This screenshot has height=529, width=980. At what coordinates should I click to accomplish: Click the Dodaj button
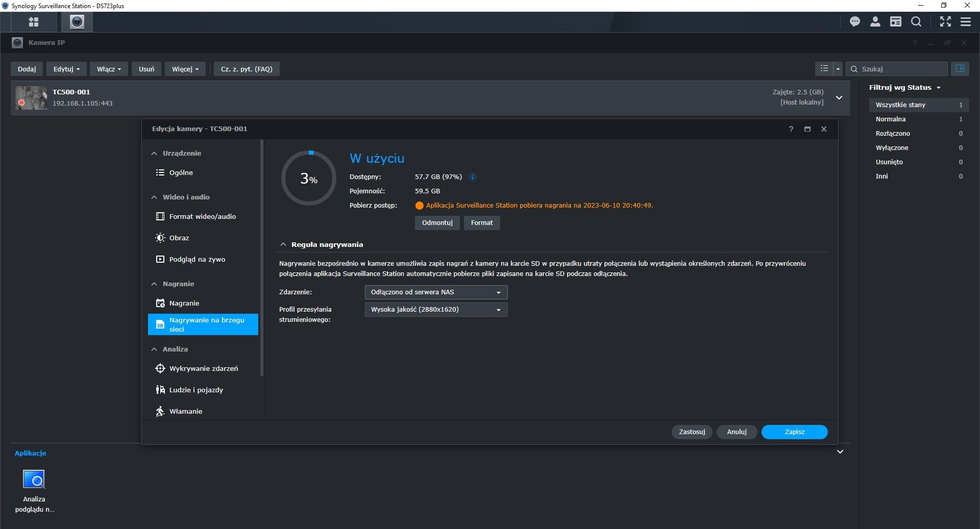pos(27,69)
